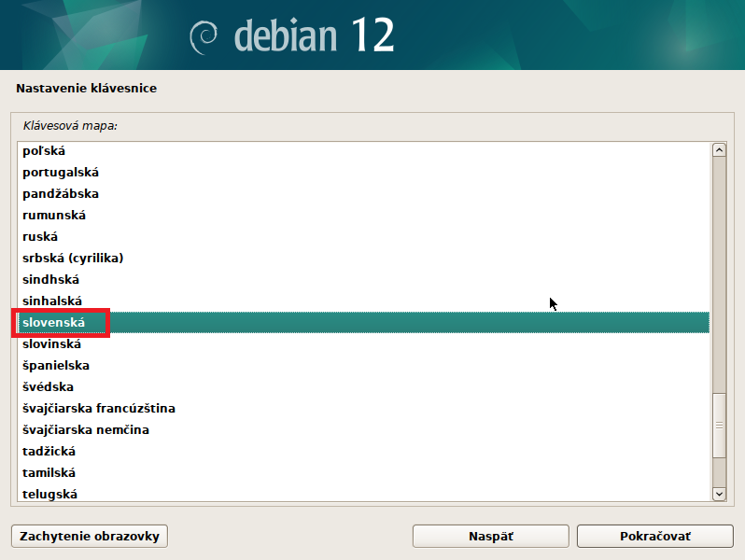Select the highlighted slovenská keymap
The width and height of the screenshot is (745, 560).
54,323
